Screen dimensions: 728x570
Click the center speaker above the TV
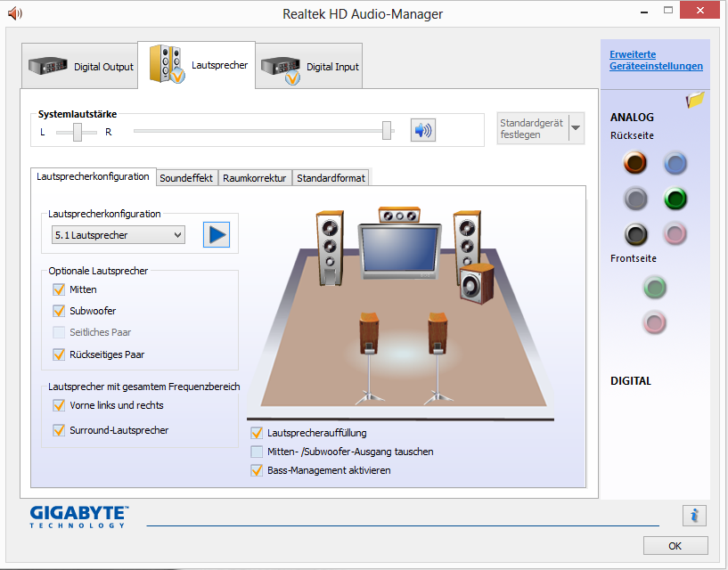[399, 215]
